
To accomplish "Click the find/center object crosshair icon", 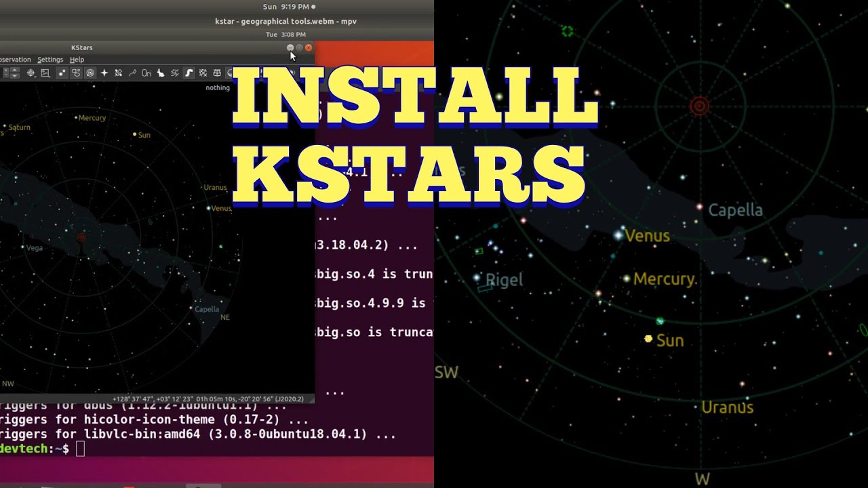I will [31, 73].
